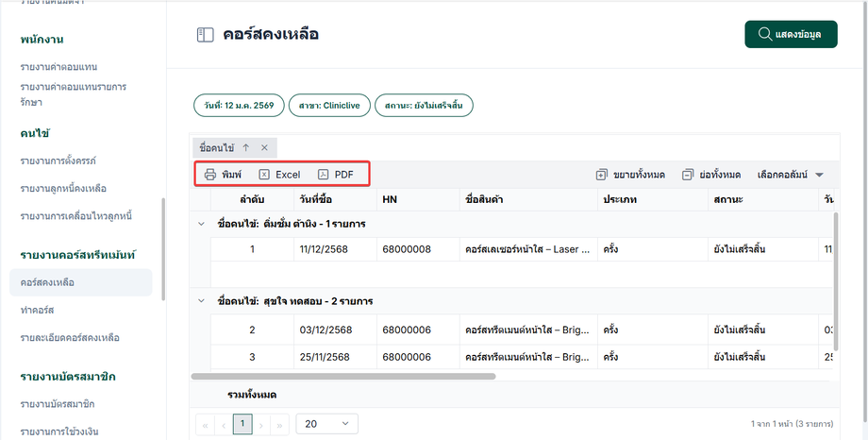Sort by the สถานะ column header
The height and width of the screenshot is (440, 868).
pyautogui.click(x=764, y=199)
